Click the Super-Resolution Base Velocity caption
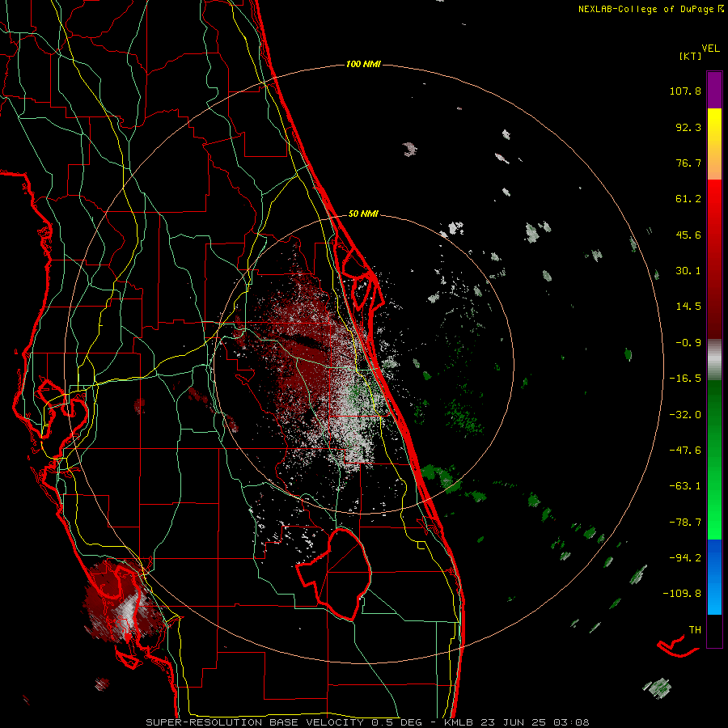Viewport: 728px width, 728px height. [x=368, y=722]
